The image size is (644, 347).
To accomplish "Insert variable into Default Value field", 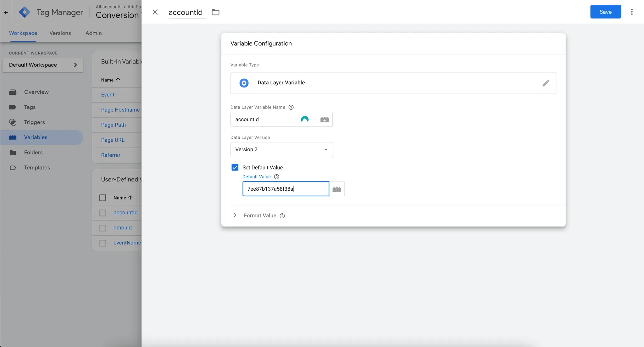I will [337, 189].
